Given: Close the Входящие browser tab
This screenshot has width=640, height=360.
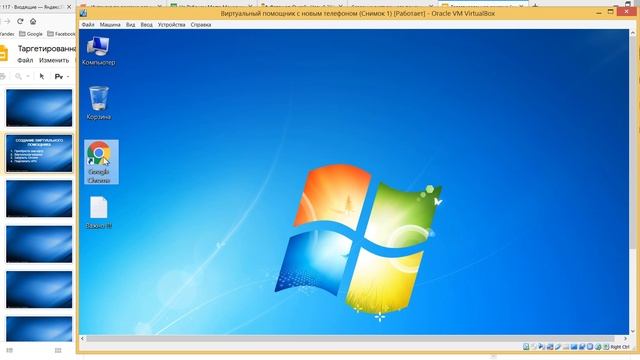Looking at the screenshot, I should point(69,7).
